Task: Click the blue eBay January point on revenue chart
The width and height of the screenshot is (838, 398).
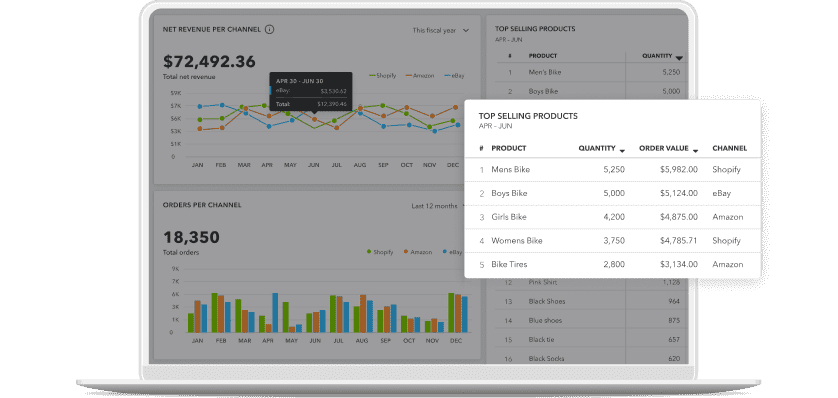Action: 199,106
